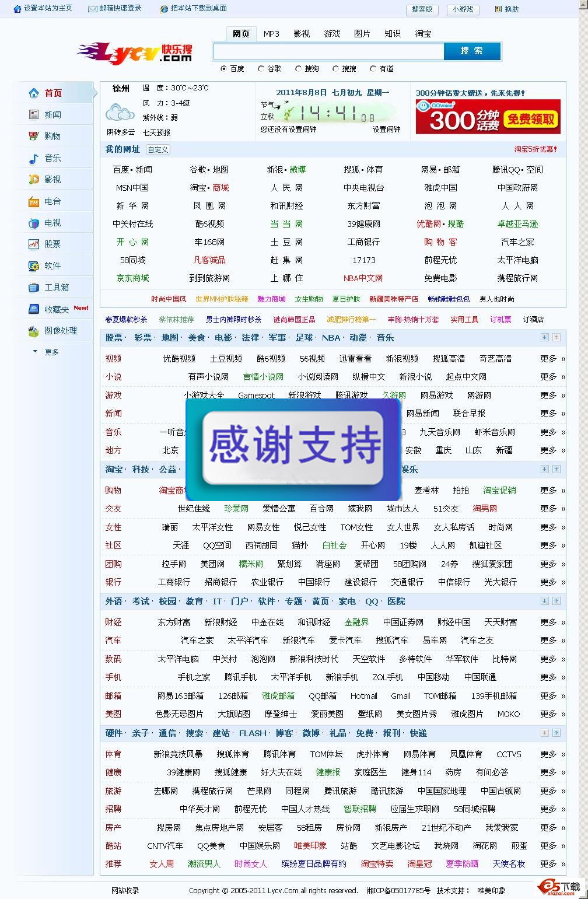Open the 网站收录 footer link

click(125, 890)
